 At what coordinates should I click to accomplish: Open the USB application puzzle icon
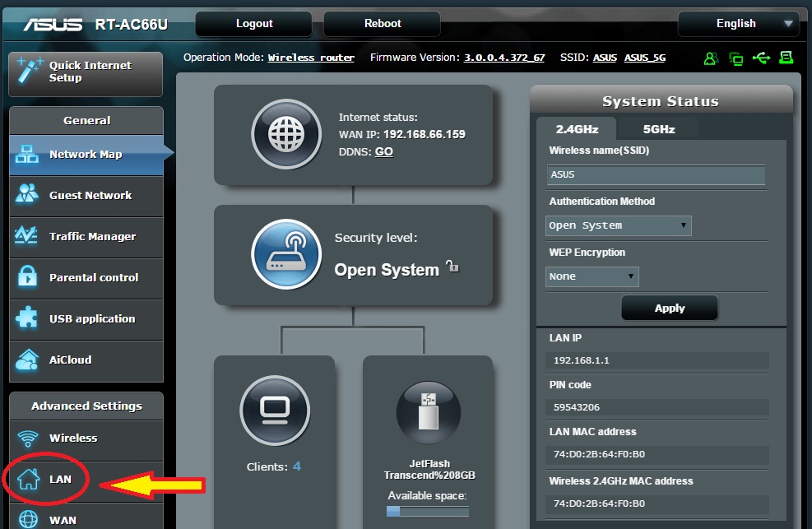(27, 318)
